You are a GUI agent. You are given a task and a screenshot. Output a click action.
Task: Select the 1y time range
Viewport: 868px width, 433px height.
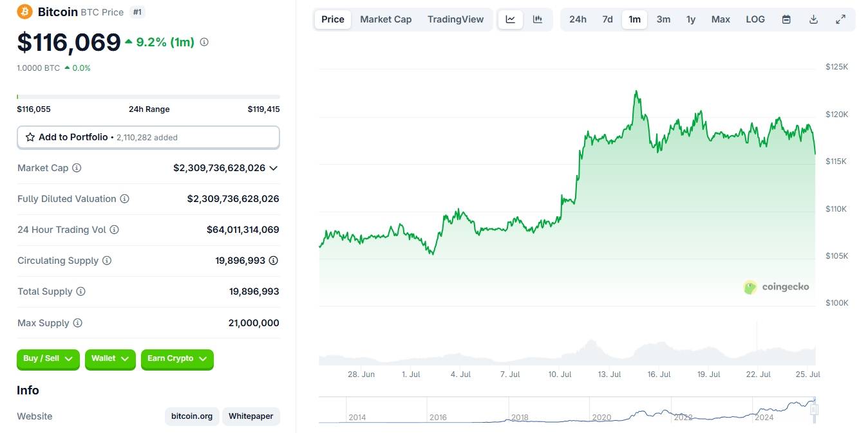coord(691,19)
